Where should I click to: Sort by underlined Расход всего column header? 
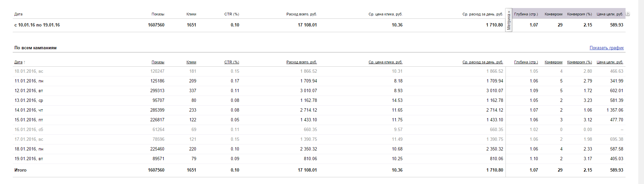point(301,62)
